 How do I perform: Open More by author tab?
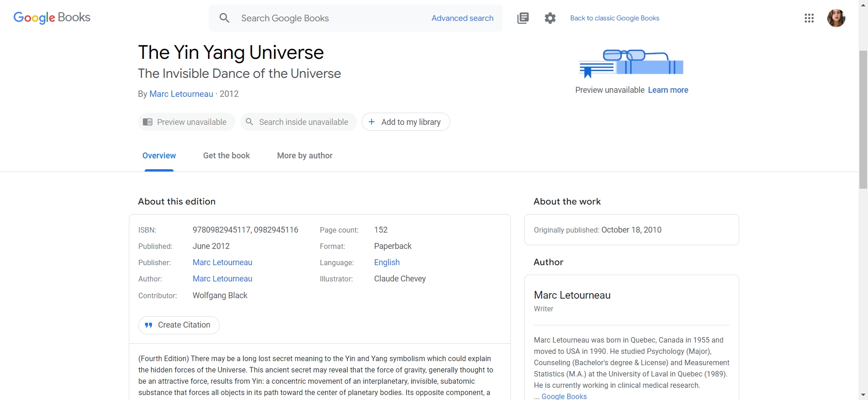coord(304,156)
